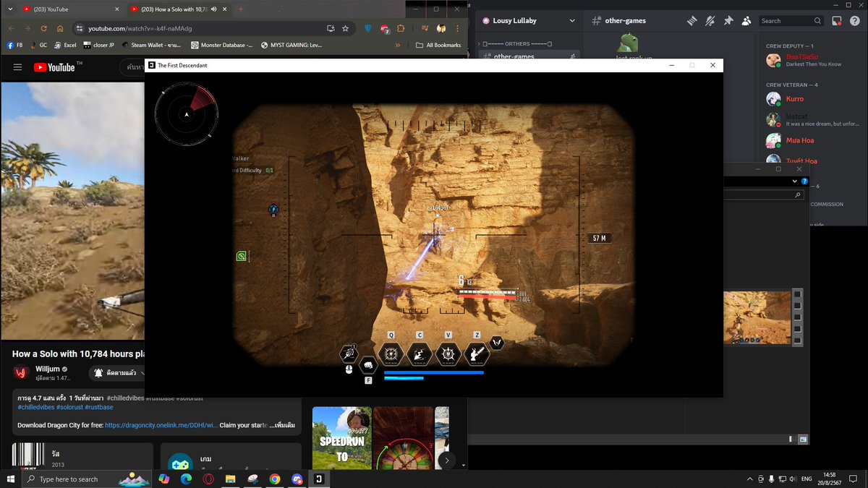This screenshot has height=488, width=868.
Task: Open the All Bookmarks folder
Action: (x=438, y=45)
